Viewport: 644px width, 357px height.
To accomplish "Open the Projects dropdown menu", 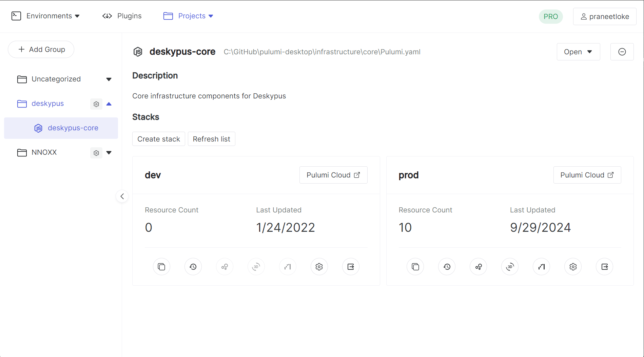I will pos(189,16).
